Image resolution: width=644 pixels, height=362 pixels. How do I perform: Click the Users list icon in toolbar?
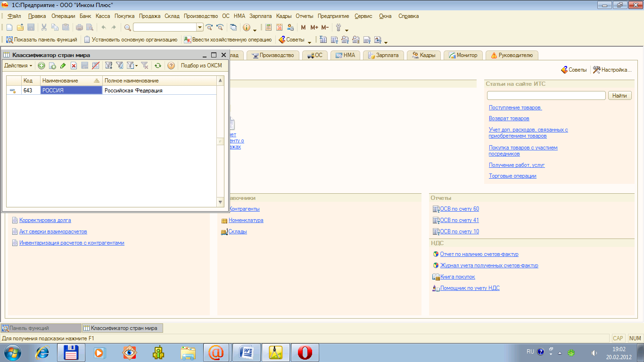290,27
